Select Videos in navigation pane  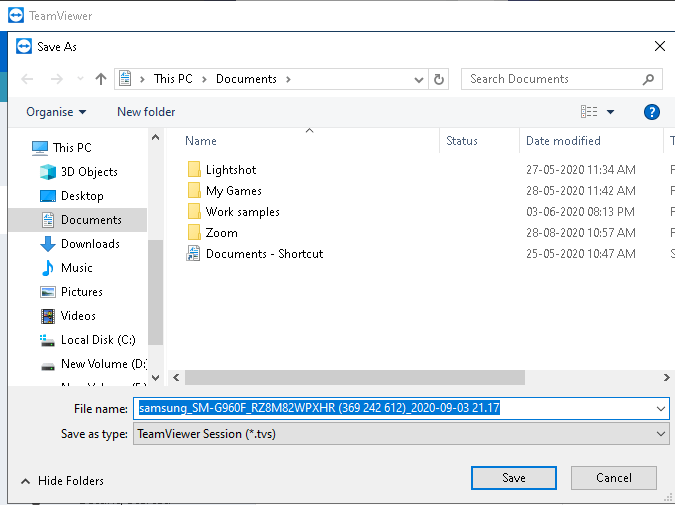[x=78, y=316]
